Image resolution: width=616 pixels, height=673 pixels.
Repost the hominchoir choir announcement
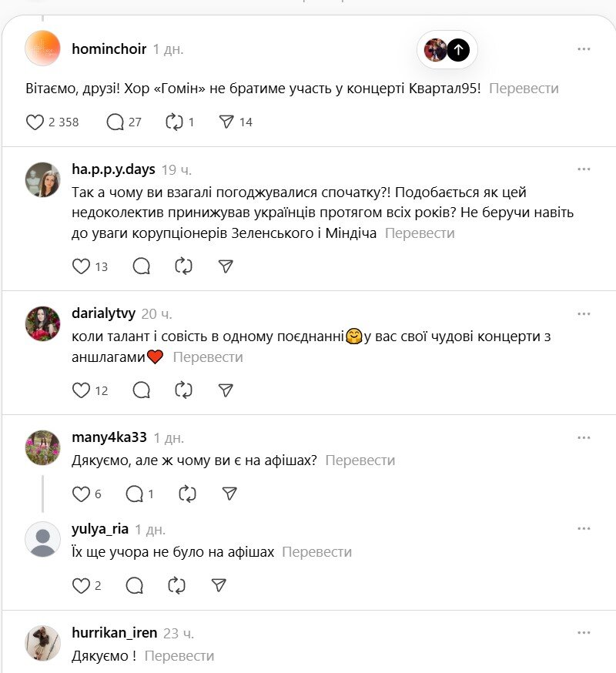pos(175,122)
